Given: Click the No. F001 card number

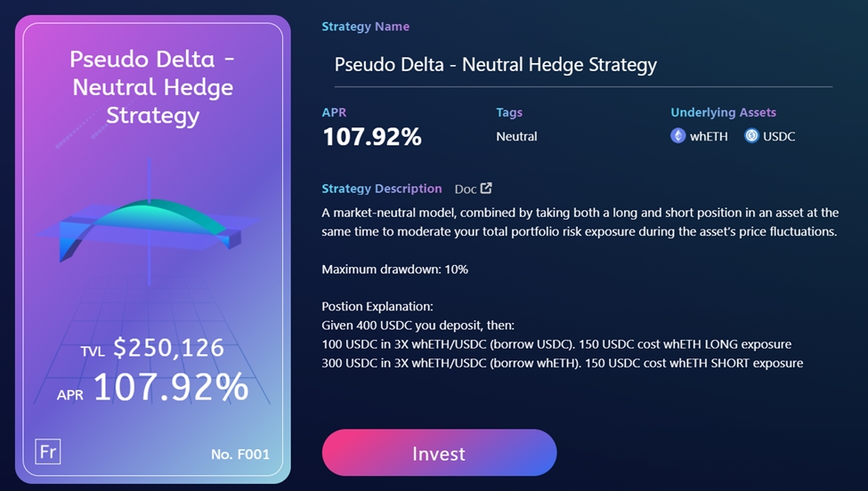Looking at the screenshot, I should [x=240, y=455].
